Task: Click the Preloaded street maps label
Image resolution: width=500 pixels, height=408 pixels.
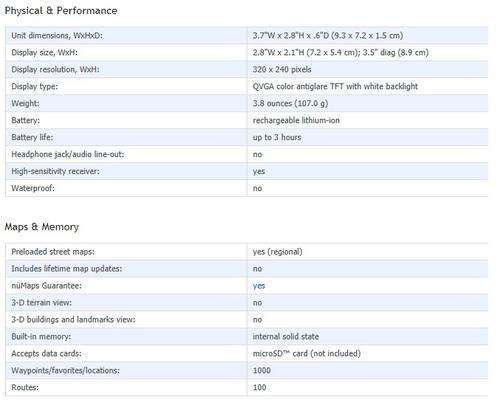Action: point(53,252)
